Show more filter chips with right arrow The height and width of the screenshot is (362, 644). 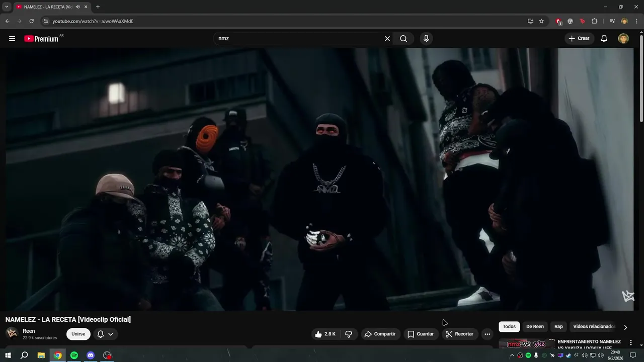point(625,327)
